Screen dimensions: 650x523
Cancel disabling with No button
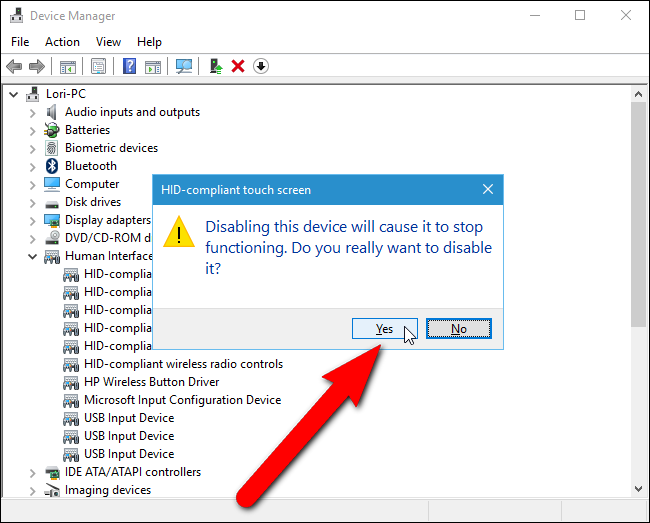[459, 329]
